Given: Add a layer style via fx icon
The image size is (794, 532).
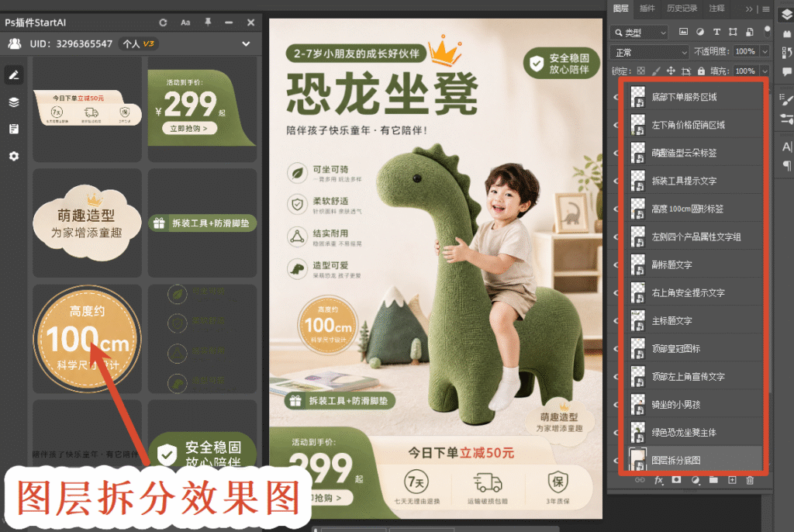Looking at the screenshot, I should point(658,480).
